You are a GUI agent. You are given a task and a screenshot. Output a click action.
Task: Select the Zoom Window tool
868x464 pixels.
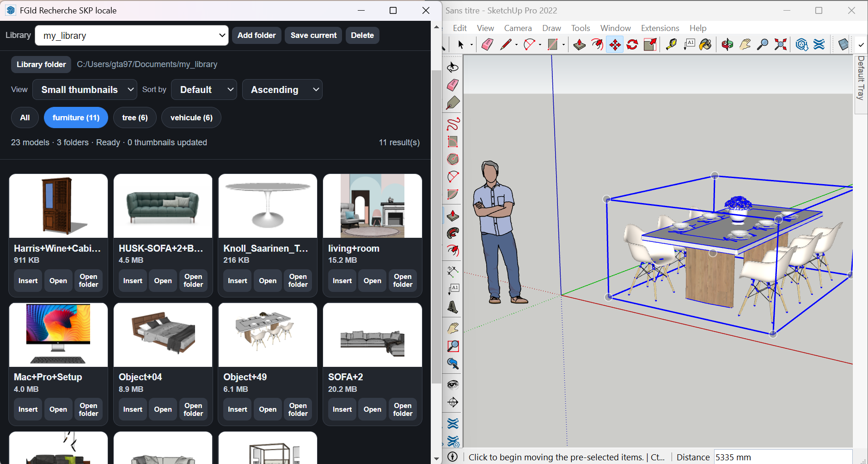[x=453, y=346]
